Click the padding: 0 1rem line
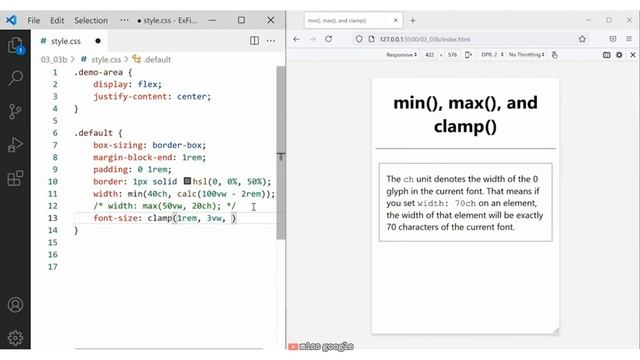640x360 pixels. 132,169
